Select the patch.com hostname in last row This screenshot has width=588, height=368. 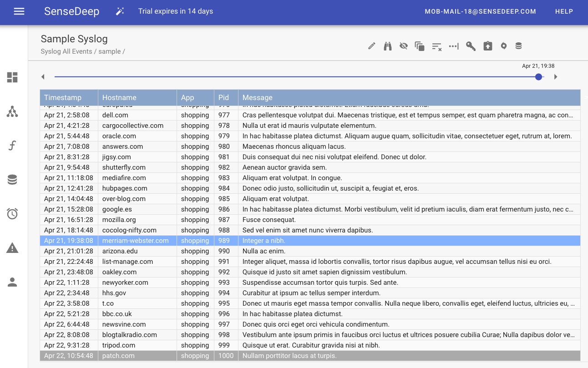[118, 356]
